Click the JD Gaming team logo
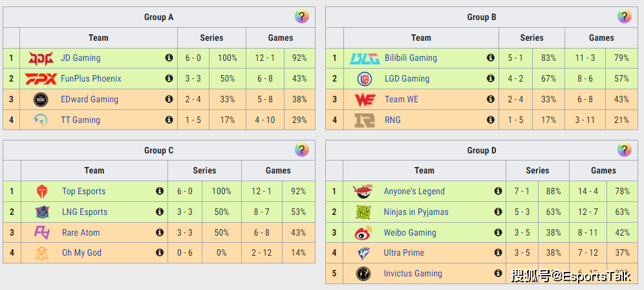Screen dimensions: 644x290 point(41,58)
